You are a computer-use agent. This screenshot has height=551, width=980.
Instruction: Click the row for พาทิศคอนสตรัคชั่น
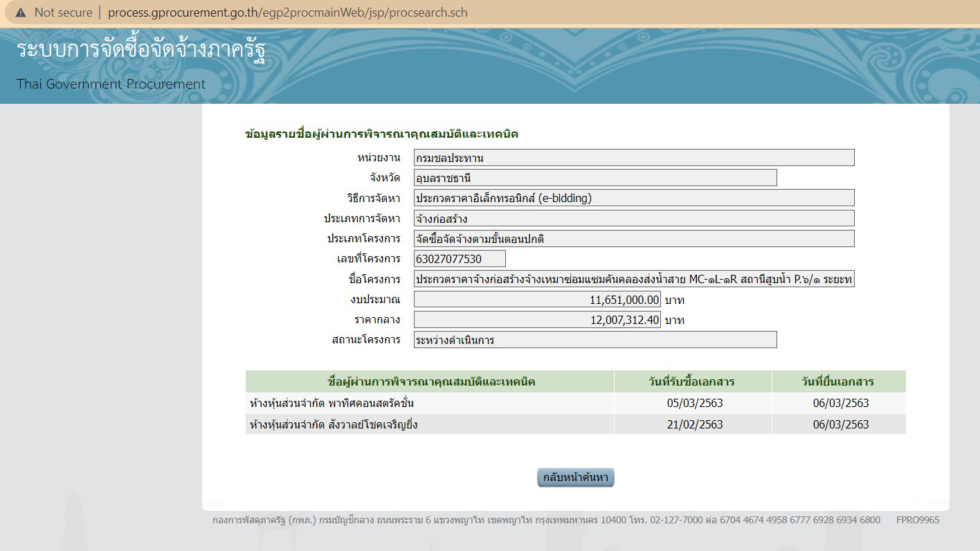click(429, 404)
